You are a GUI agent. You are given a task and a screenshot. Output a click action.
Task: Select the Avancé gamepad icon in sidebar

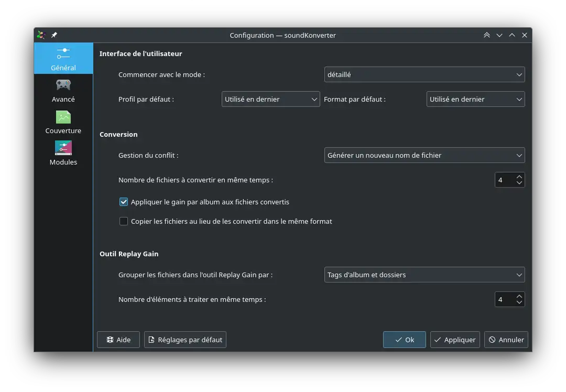(63, 85)
